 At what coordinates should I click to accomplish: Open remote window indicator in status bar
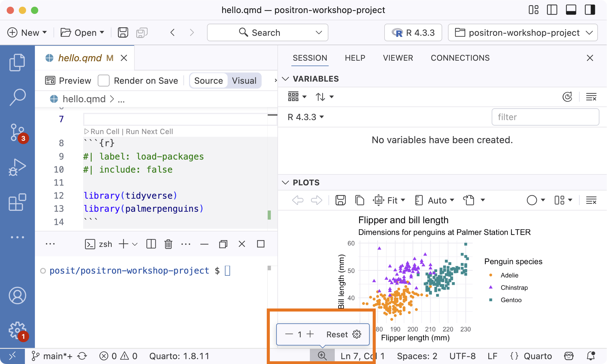(x=12, y=356)
